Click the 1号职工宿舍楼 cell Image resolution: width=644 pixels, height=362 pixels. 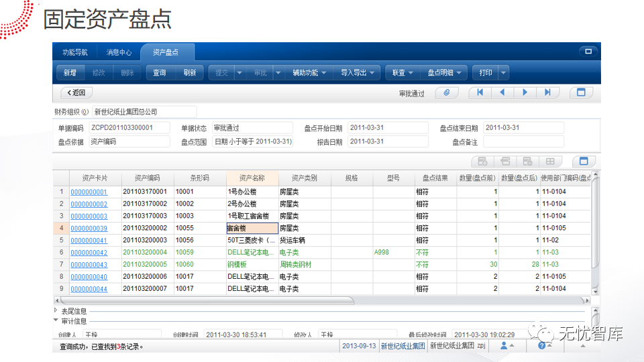coord(252,216)
